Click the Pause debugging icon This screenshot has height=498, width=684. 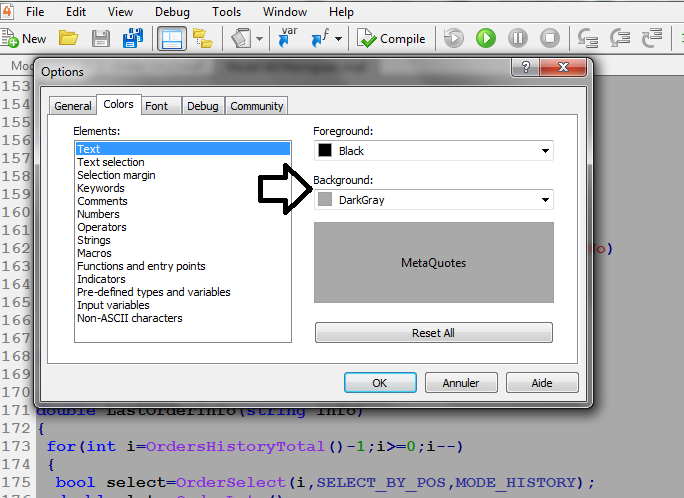[x=517, y=38]
